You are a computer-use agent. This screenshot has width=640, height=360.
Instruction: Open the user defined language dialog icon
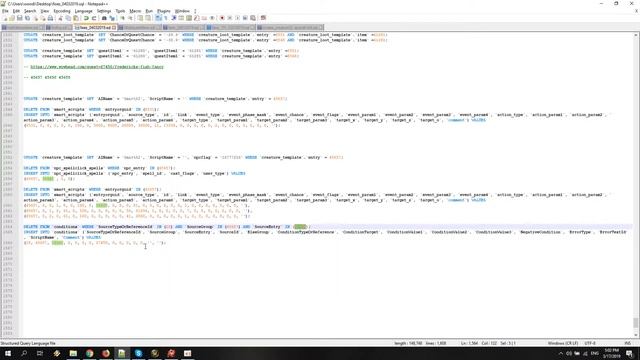click(181, 18)
